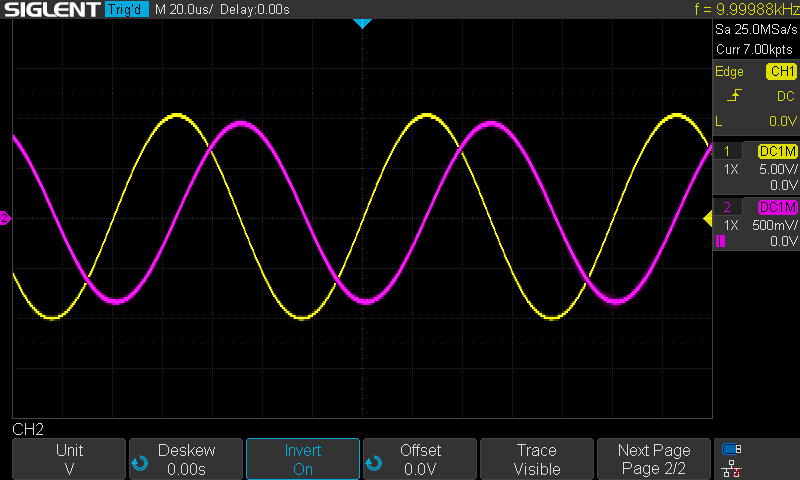Select the Deskew 0.00s setting
Image resolution: width=800 pixels, height=480 pixels.
[186, 459]
